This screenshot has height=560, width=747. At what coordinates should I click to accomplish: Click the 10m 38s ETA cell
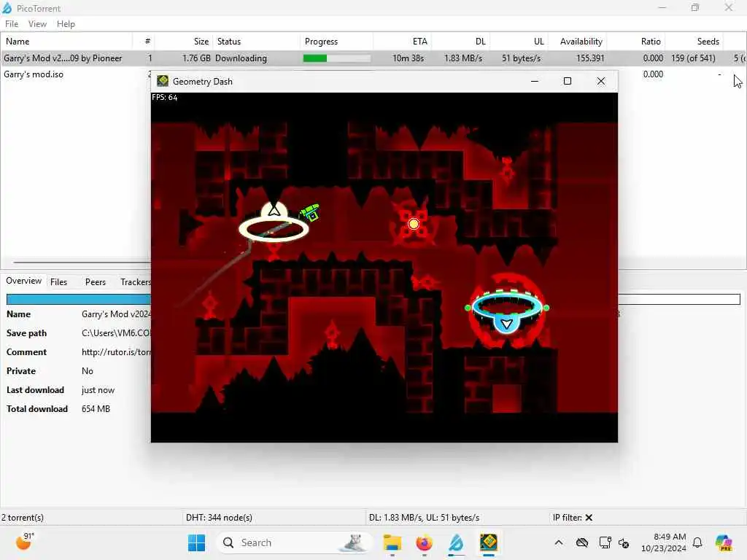408,58
